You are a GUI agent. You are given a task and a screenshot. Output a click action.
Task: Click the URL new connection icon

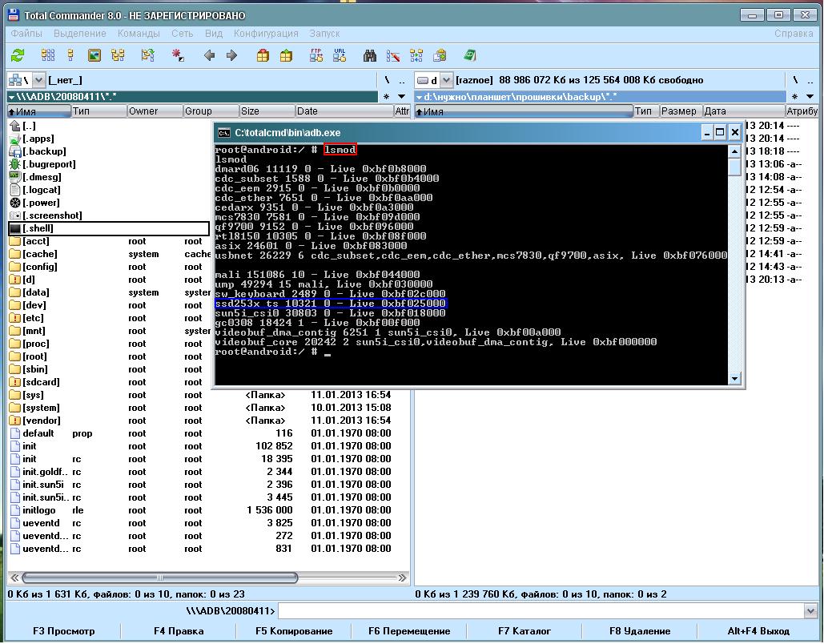pyautogui.click(x=340, y=55)
